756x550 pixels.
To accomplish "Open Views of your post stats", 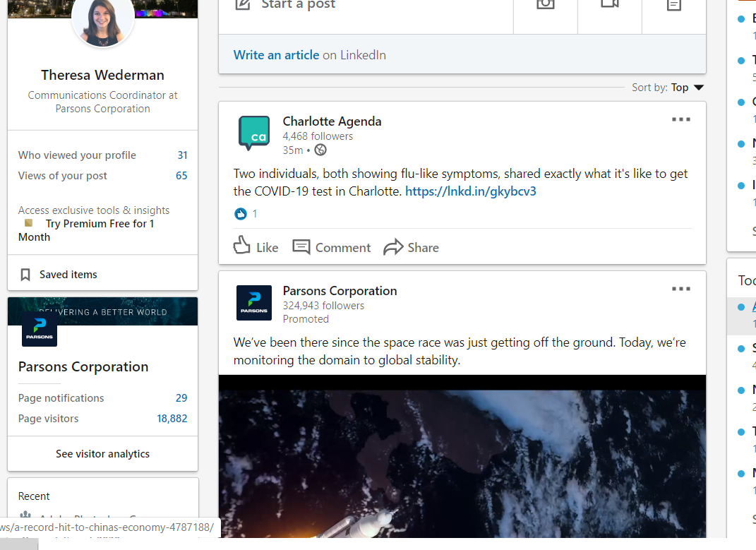I will pos(63,176).
